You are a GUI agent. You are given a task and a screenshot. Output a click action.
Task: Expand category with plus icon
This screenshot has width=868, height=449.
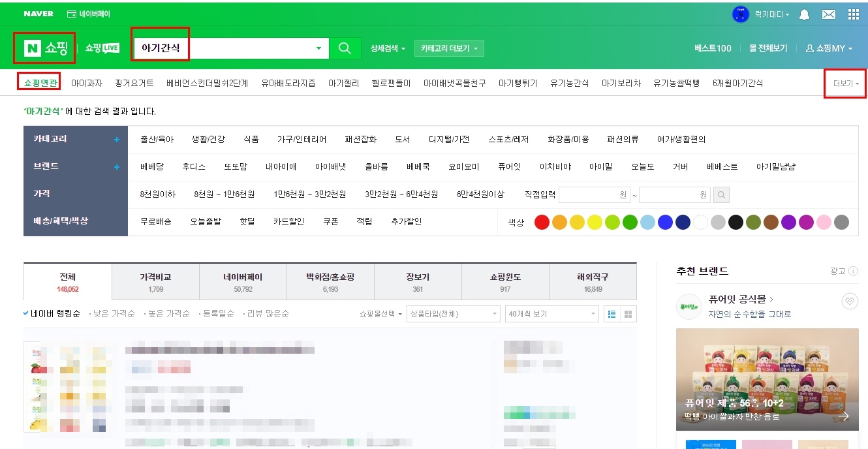click(x=117, y=140)
